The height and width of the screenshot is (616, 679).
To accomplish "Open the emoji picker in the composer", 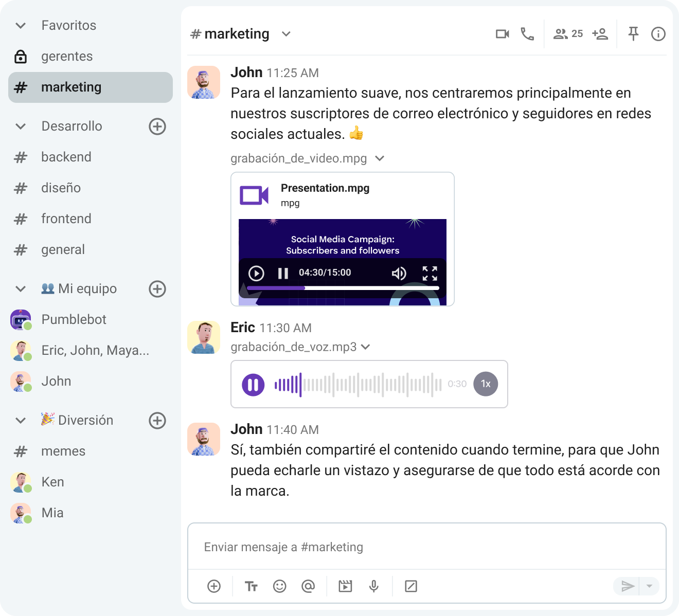I will [280, 586].
